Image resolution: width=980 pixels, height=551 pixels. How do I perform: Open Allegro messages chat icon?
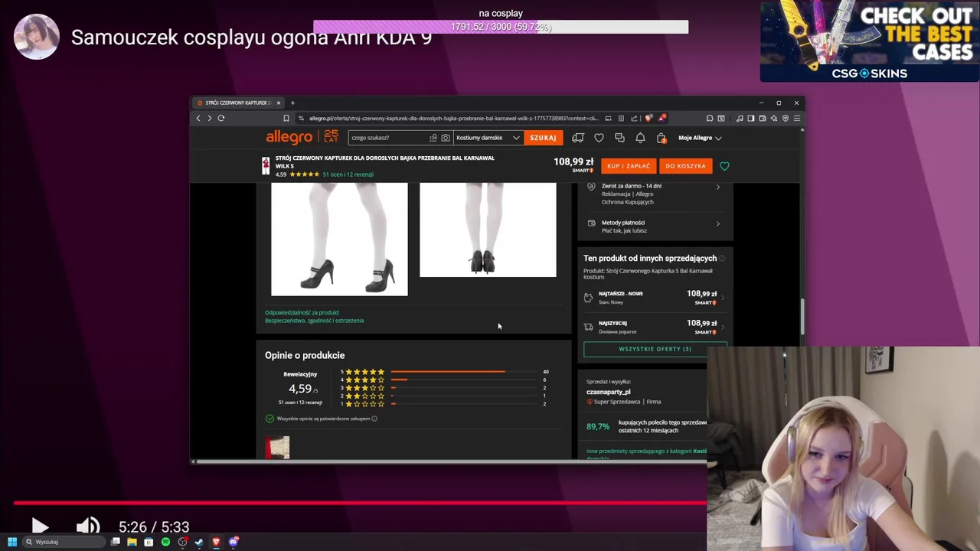coord(619,138)
